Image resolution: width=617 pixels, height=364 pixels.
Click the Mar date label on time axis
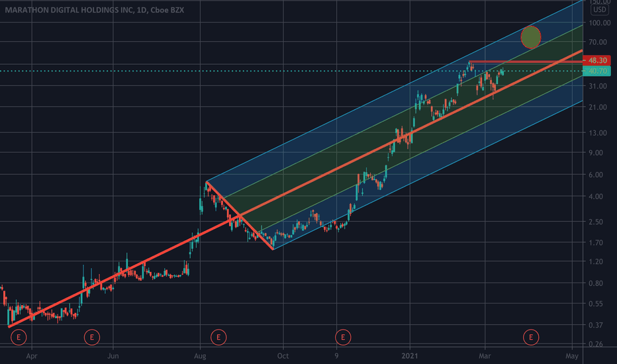[x=485, y=356]
